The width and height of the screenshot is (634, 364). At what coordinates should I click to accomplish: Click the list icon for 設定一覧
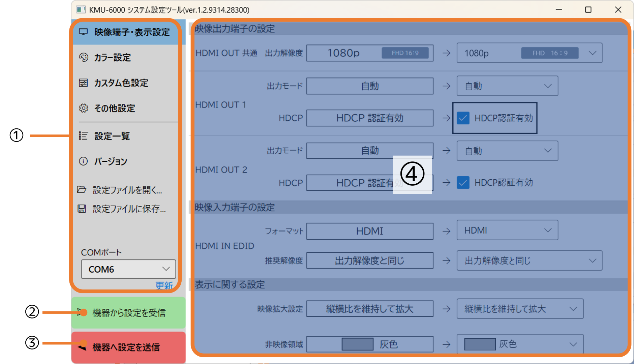click(x=83, y=136)
